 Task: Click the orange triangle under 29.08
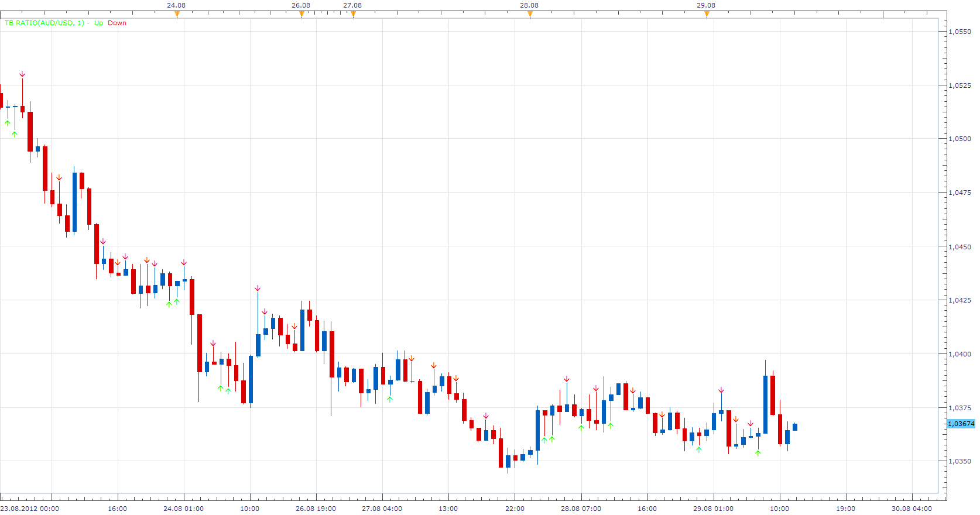(707, 14)
